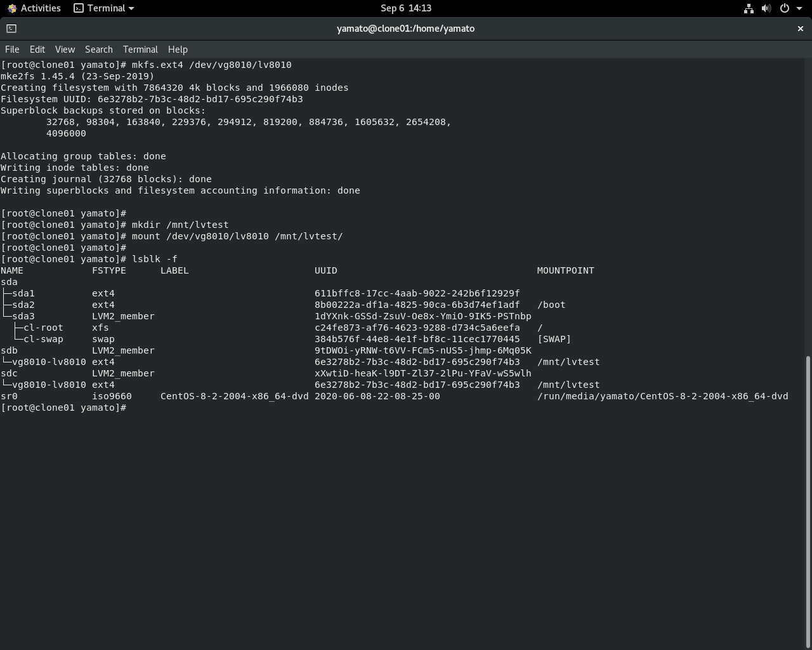Close the terminal window
Viewport: 812px width, 650px height.
coord(800,29)
